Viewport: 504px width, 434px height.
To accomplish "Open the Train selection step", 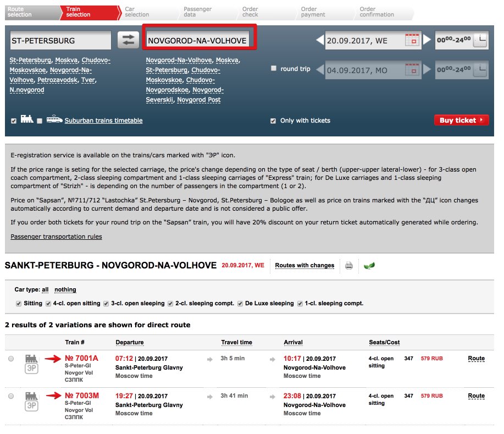I will [x=90, y=12].
